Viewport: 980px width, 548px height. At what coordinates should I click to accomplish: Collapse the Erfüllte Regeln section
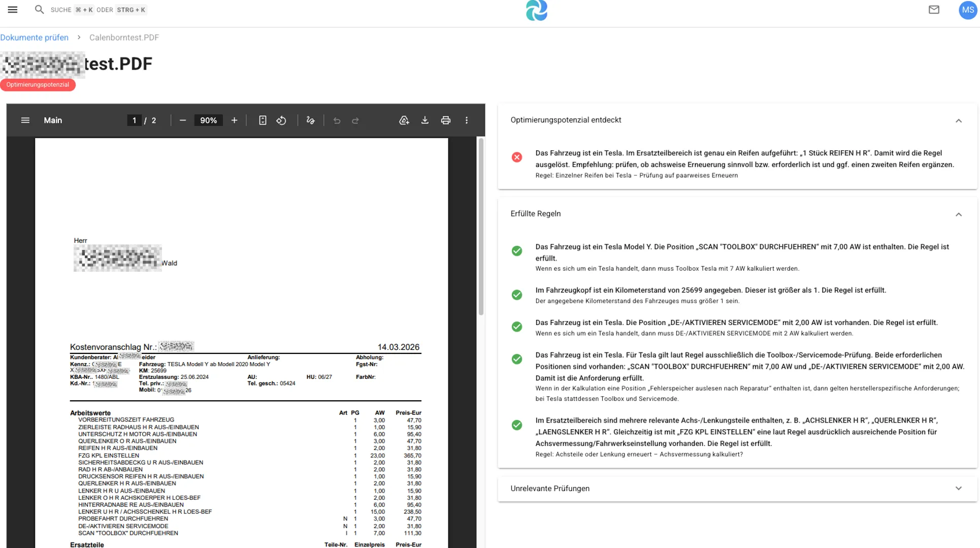click(958, 214)
